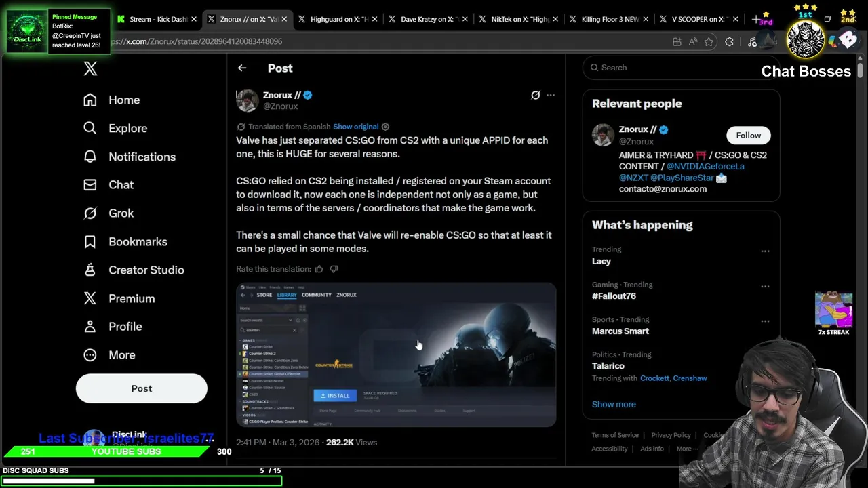Click the Crockett trending link

[655, 378]
